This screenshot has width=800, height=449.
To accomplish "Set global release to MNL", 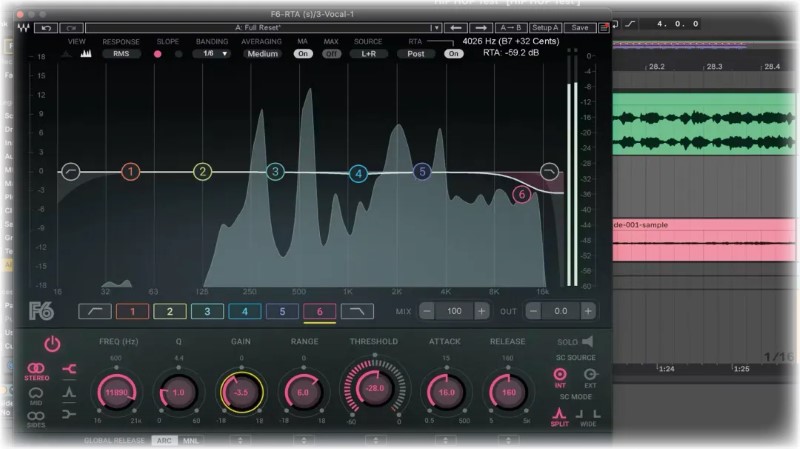I will (x=190, y=440).
